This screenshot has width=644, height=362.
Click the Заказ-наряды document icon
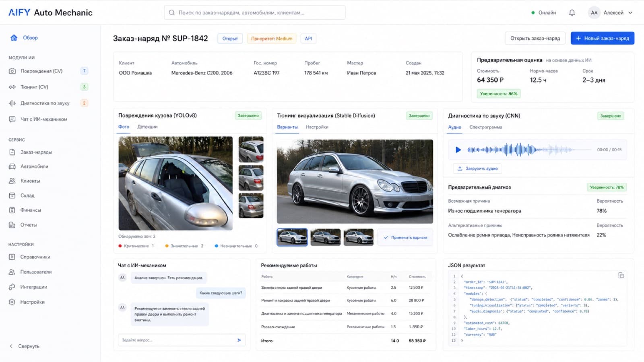[x=12, y=152]
